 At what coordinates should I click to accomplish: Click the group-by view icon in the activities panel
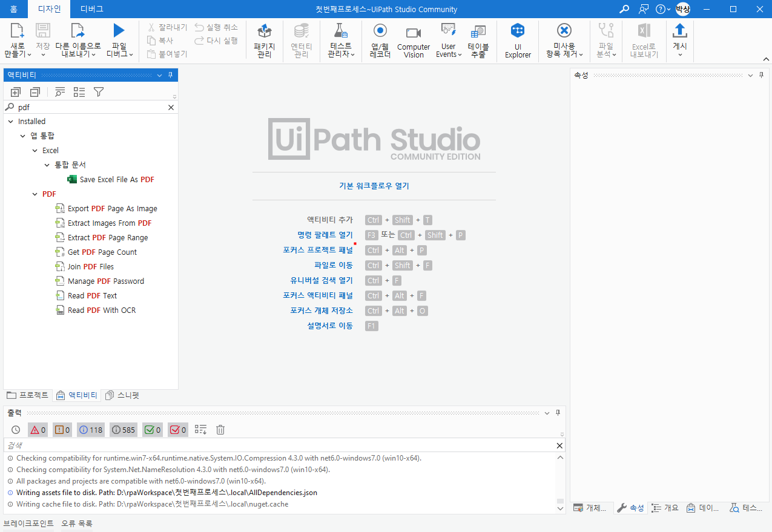(x=79, y=92)
